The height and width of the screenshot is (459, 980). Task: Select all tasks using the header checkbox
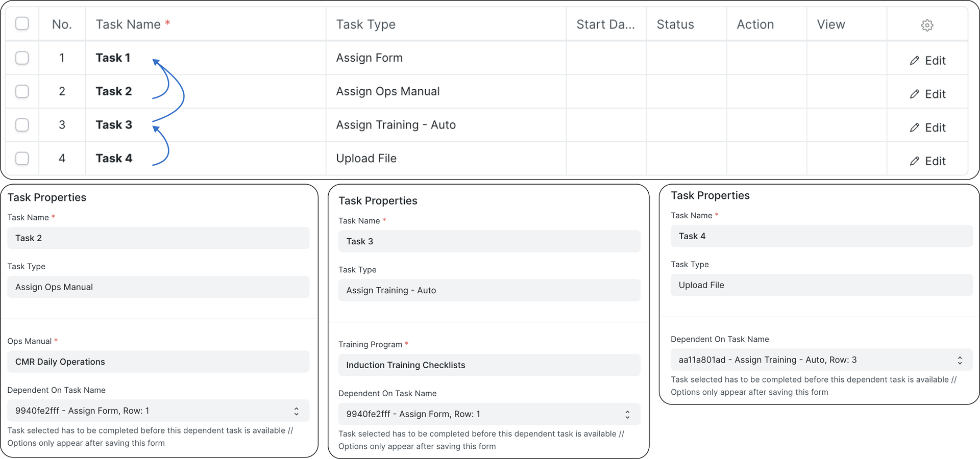tap(22, 23)
